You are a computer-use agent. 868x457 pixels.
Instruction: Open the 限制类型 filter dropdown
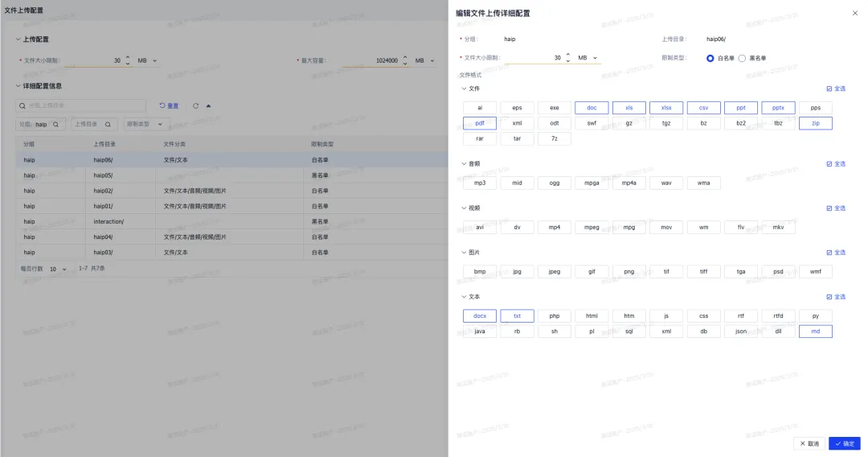point(145,124)
